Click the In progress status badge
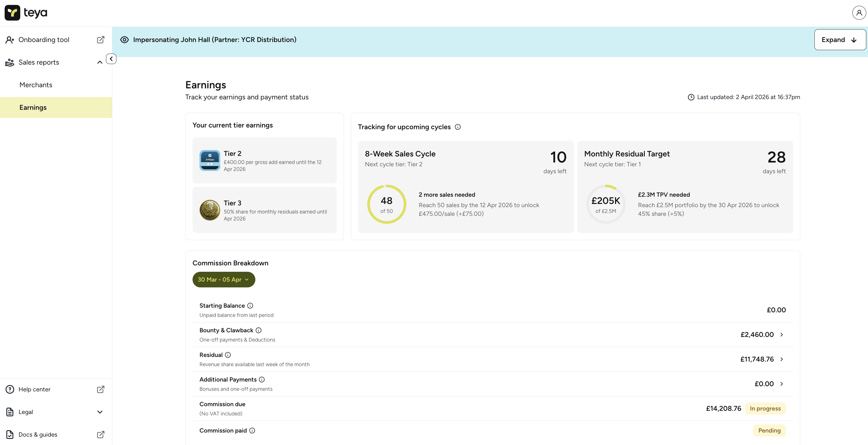This screenshot has width=868, height=445. coord(765,408)
